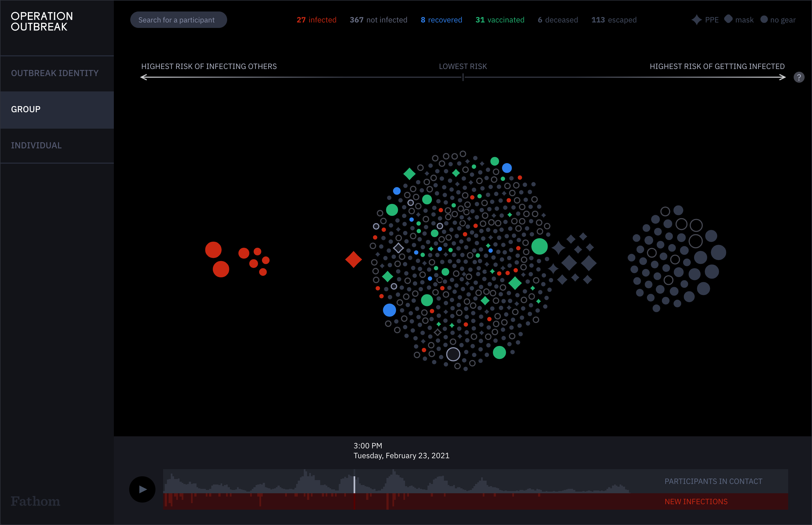Image resolution: width=812 pixels, height=525 pixels.
Task: Open the Fathom logo link
Action: [x=35, y=501]
